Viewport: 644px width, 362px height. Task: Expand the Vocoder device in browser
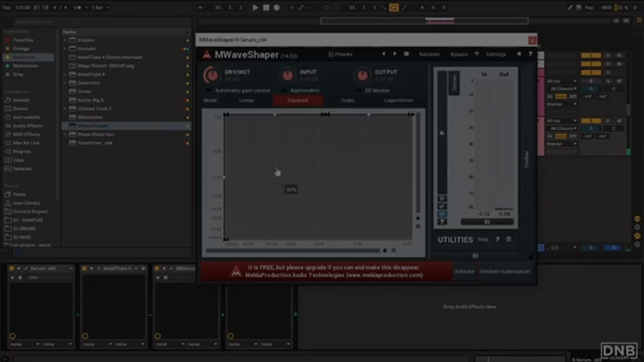[x=65, y=49]
